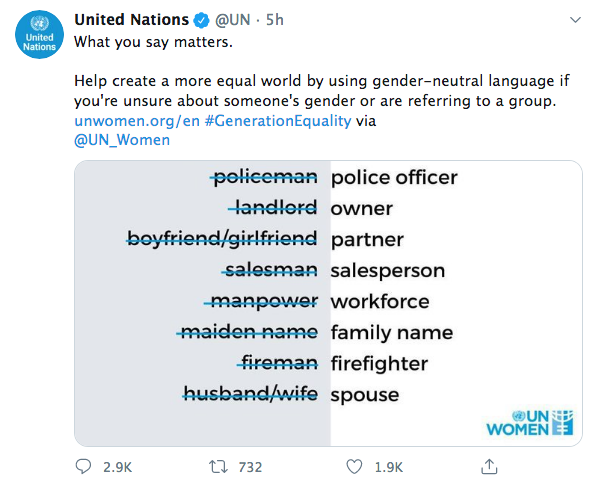The image size is (598, 486).
Task: Retweet this United Nations tweet
Action: [218, 467]
